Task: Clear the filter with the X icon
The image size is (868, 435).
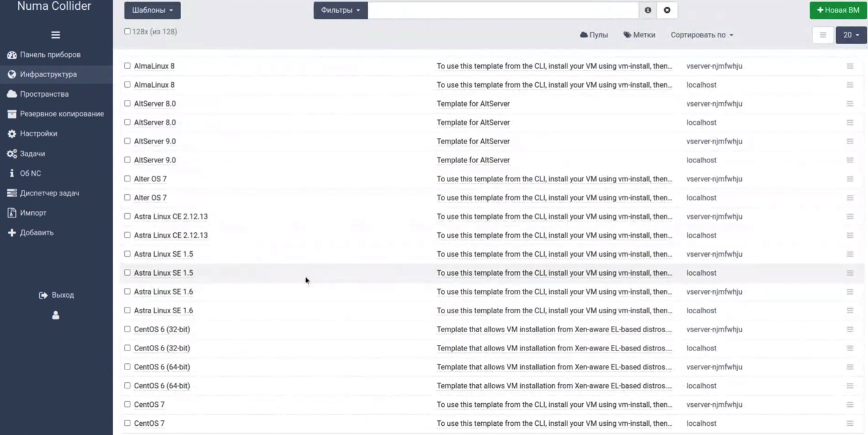Action: click(x=667, y=10)
